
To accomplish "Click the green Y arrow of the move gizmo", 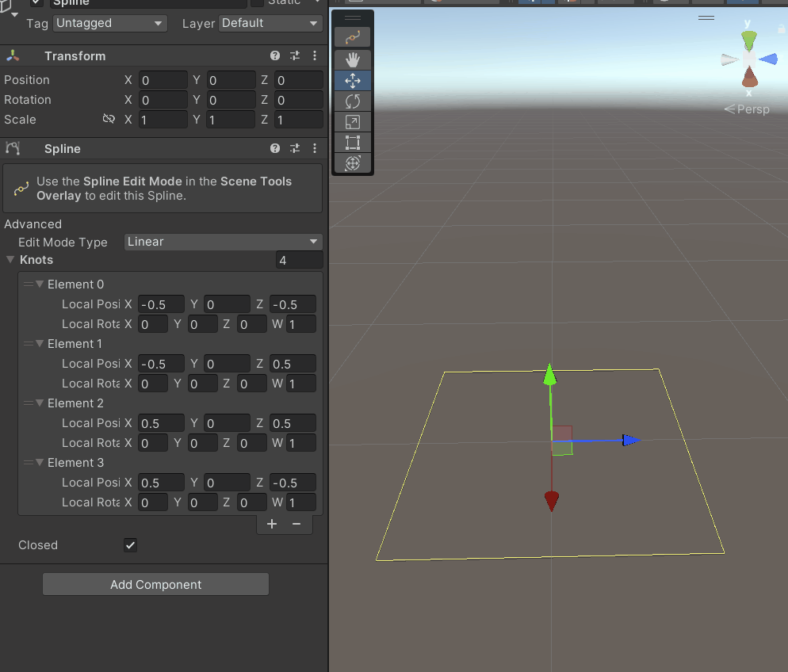I will [x=550, y=374].
